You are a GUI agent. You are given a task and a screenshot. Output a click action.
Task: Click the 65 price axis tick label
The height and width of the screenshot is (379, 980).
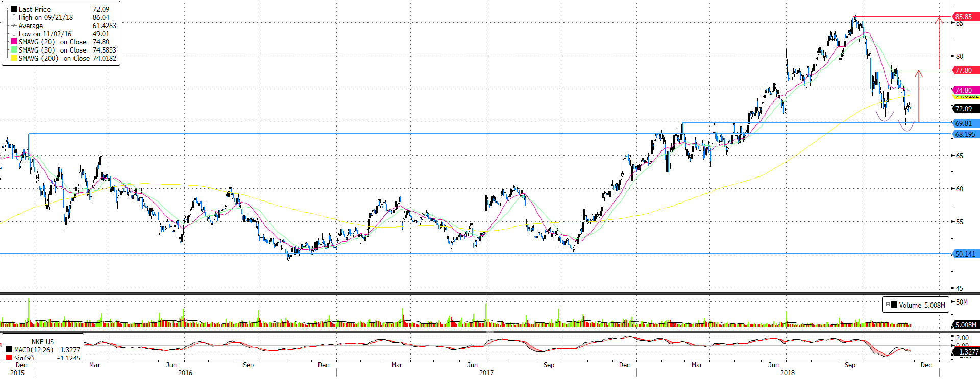(960, 156)
